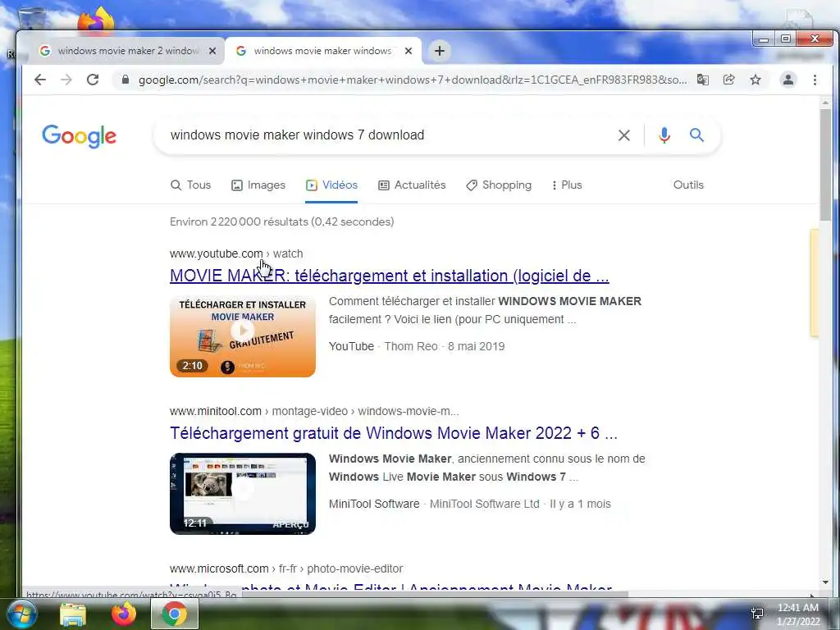This screenshot has height=630, width=840.
Task: Open a new tab with the plus button
Action: (440, 51)
